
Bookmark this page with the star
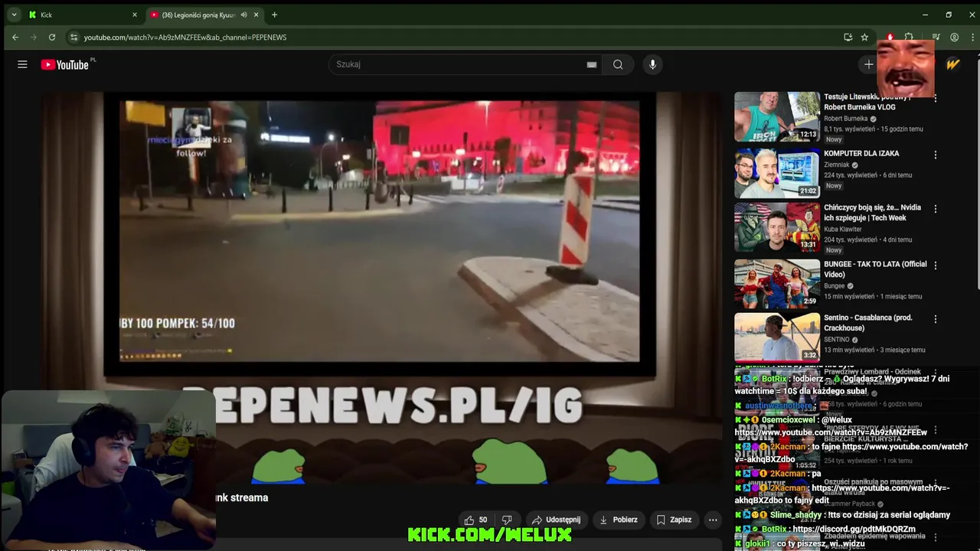coord(864,37)
